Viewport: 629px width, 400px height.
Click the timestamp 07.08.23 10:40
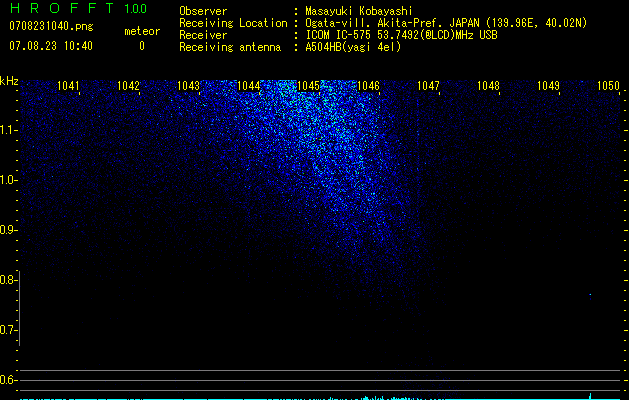click(51, 46)
